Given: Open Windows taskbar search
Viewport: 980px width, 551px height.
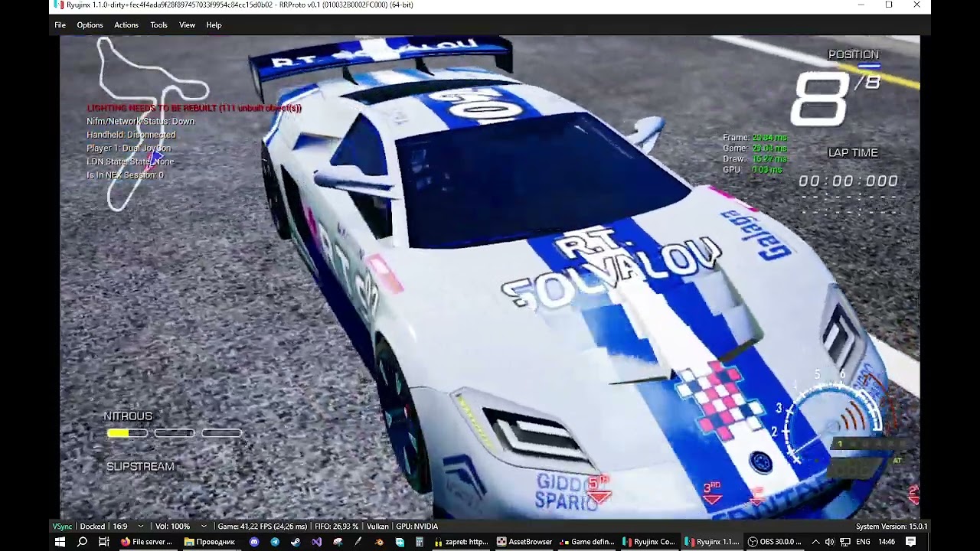Looking at the screenshot, I should [82, 542].
